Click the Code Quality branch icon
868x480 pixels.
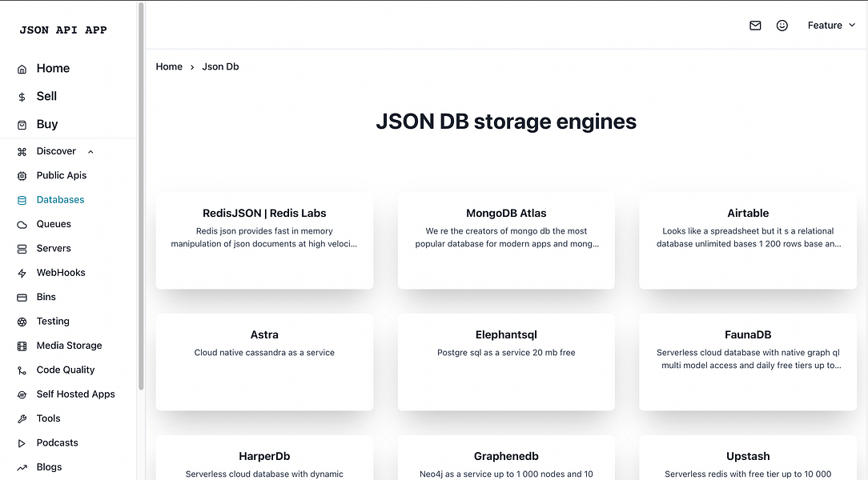point(22,370)
